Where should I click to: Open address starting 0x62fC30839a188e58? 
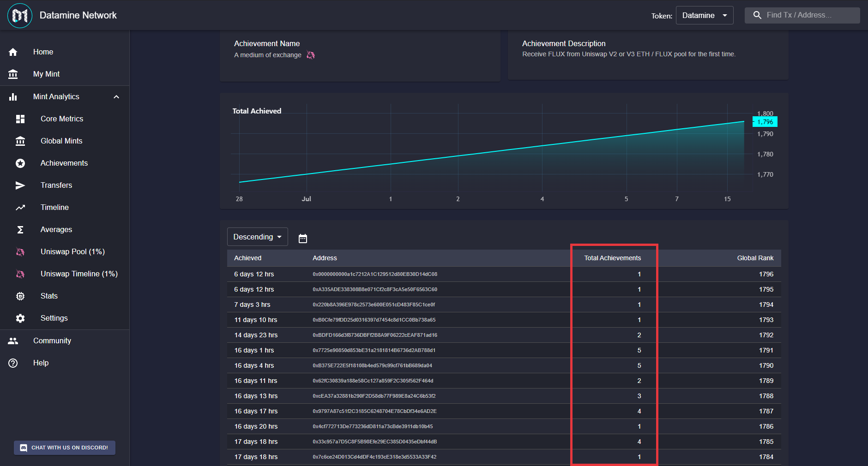[373, 381]
